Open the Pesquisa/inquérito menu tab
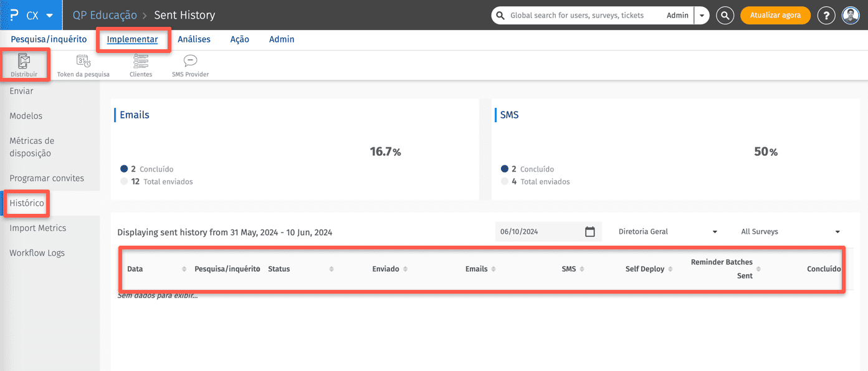This screenshot has height=371, width=868. (x=49, y=39)
